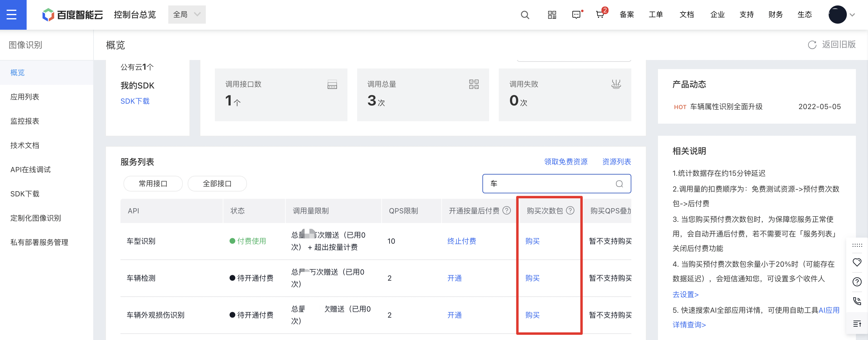Click the heart icon in the floating sidebar

[857, 262]
